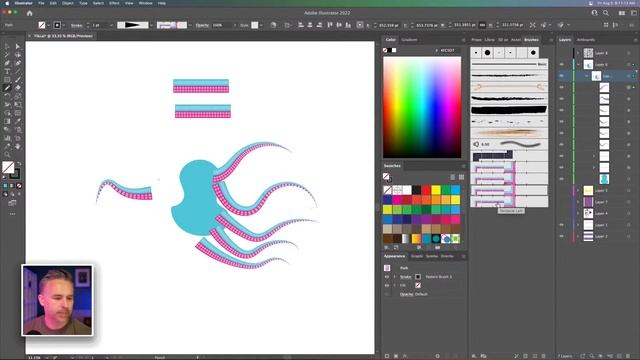Open the Effect menu

coord(114,3)
